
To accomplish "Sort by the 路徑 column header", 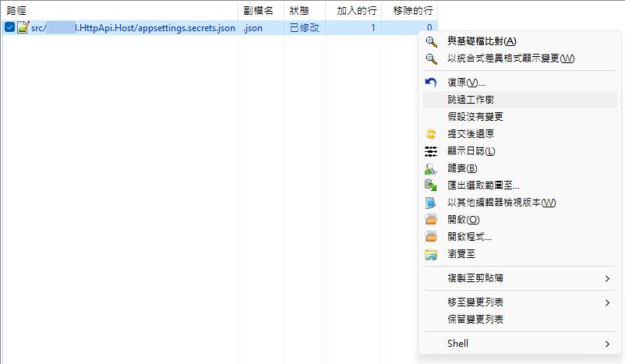I will (x=17, y=9).
